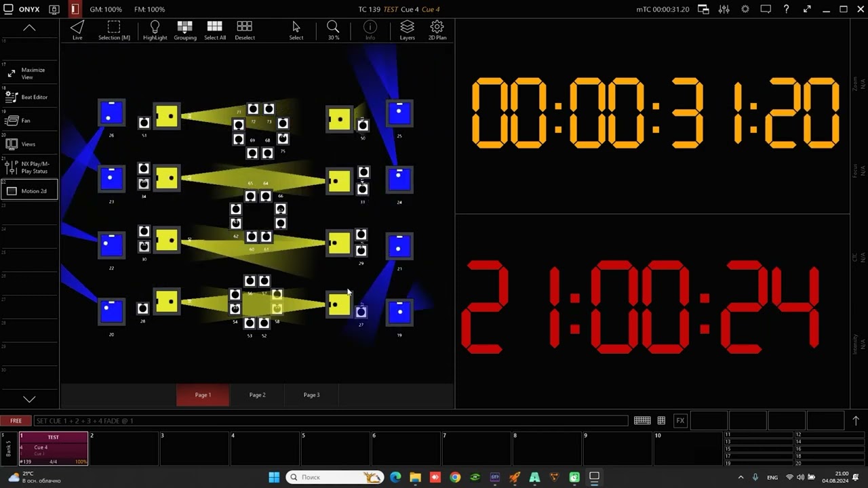Expand sidebar list with the down chevron
Viewport: 868px width, 488px height.
29,399
